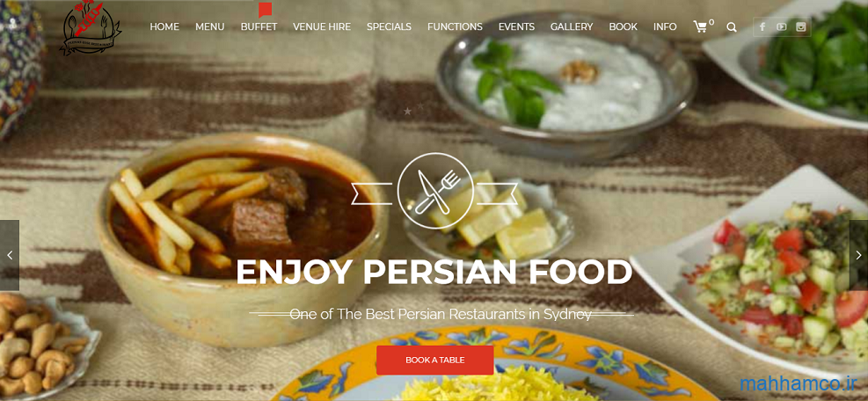868x401 pixels.
Task: Advance to next slide arrow
Action: point(858,255)
